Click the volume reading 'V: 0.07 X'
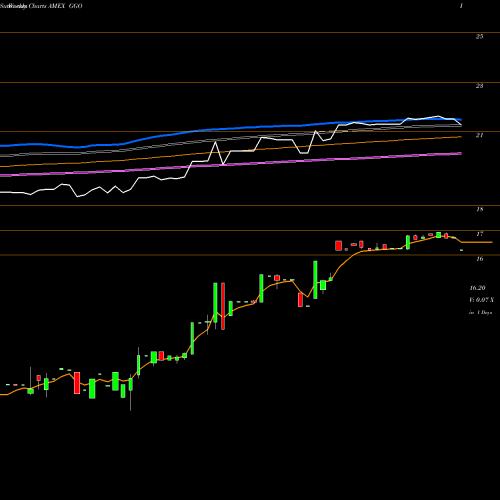500x500 pixels. (481, 300)
